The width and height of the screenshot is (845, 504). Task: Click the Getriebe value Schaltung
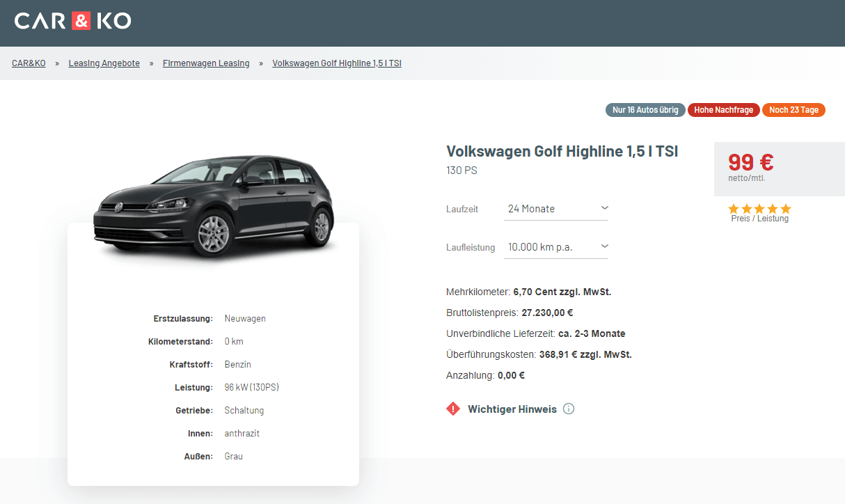click(x=244, y=411)
